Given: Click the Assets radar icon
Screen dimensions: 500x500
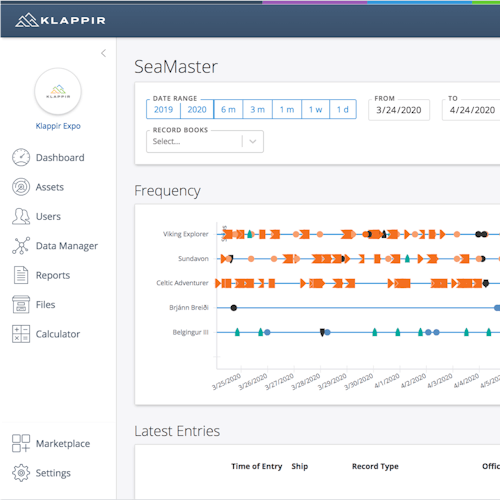Looking at the screenshot, I should click(x=21, y=187).
